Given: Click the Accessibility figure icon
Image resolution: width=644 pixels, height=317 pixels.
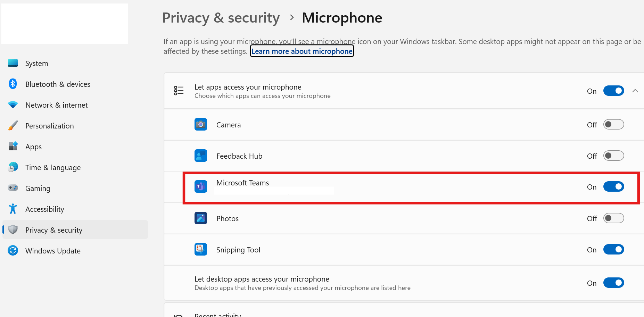Looking at the screenshot, I should (x=13, y=209).
